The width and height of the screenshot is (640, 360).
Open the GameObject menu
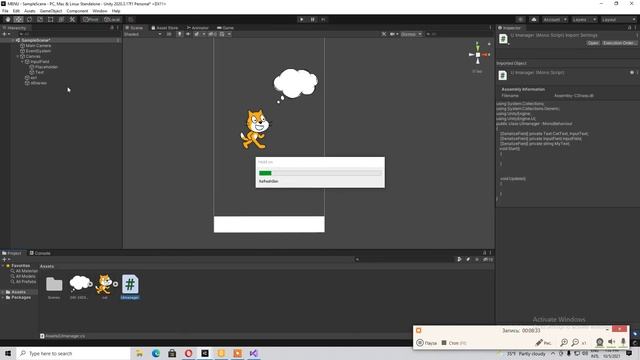(x=51, y=11)
